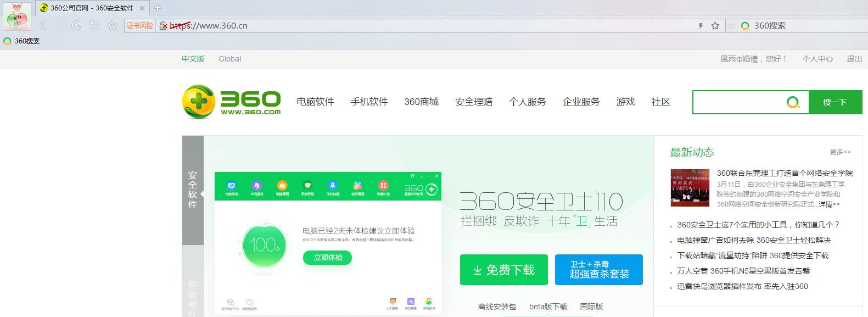Click the 100分 score circle in banner
Screen dimensions: 868x317
[265, 245]
